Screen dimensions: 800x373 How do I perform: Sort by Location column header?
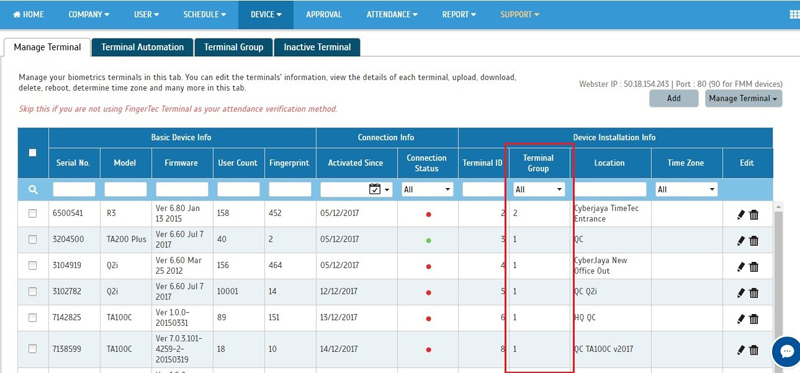tap(609, 163)
